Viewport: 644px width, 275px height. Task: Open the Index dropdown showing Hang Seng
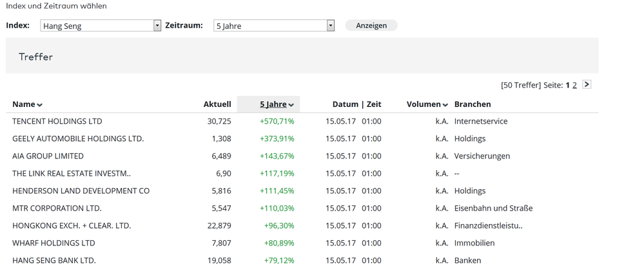(101, 26)
